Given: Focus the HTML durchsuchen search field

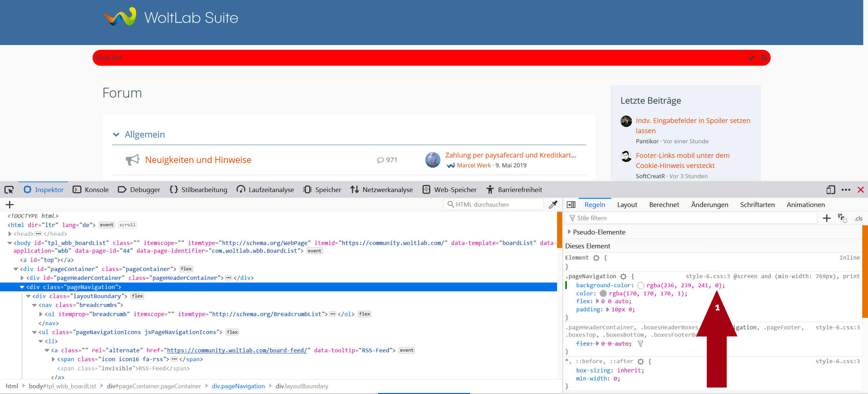Looking at the screenshot, I should tap(495, 205).
